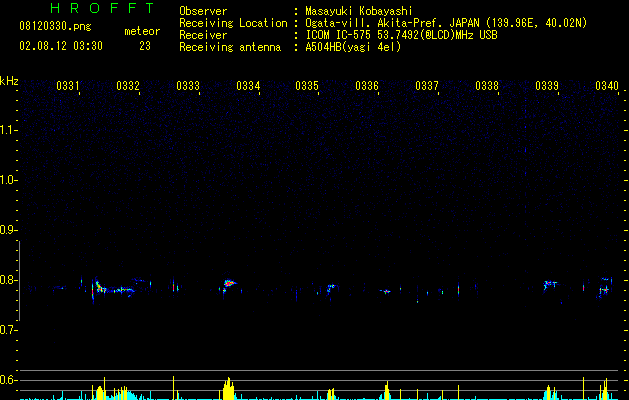Click the meteor echo just after 0335
Viewport: 629px width, 400px height.
click(331, 288)
